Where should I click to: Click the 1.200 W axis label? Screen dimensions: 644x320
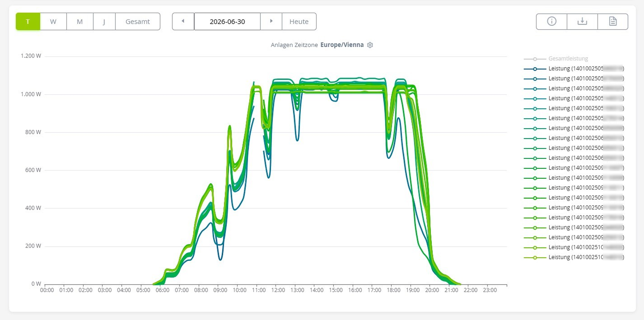[x=31, y=56]
